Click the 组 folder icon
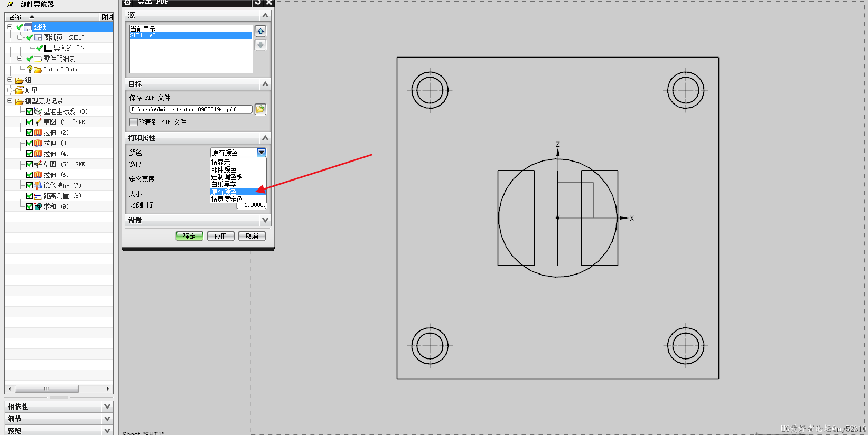 [20, 80]
